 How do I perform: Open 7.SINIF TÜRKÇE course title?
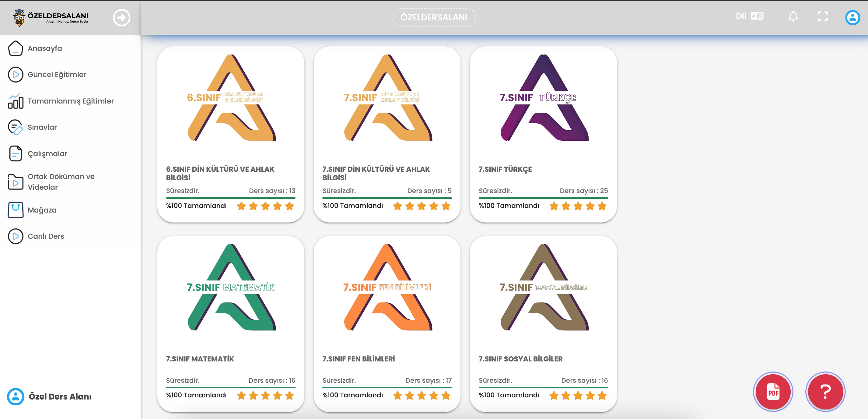(x=505, y=169)
